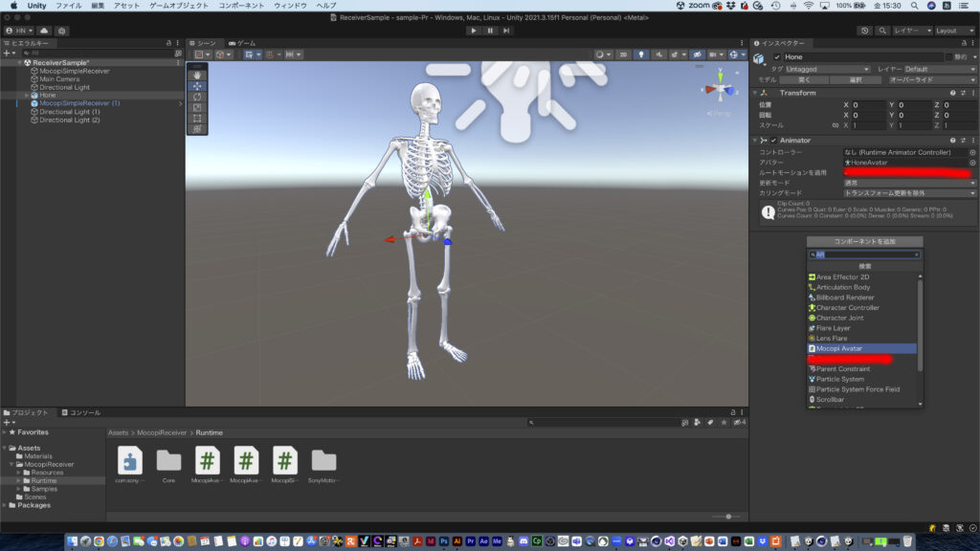Viewport: 980px width, 551px height.
Task: Open MocopiSimpleReceiver (1) prefab arrow
Action: pyautogui.click(x=181, y=103)
